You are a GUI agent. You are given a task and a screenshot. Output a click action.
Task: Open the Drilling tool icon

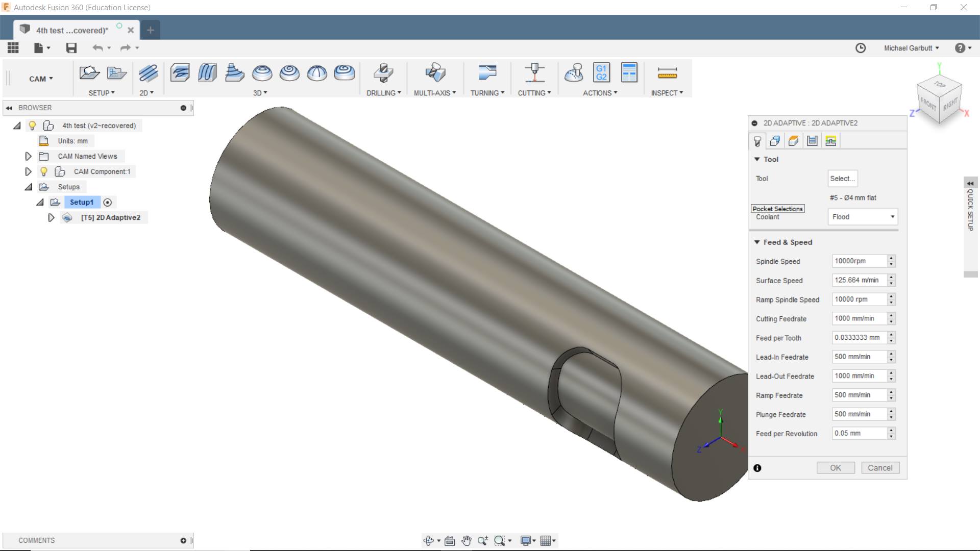(383, 73)
